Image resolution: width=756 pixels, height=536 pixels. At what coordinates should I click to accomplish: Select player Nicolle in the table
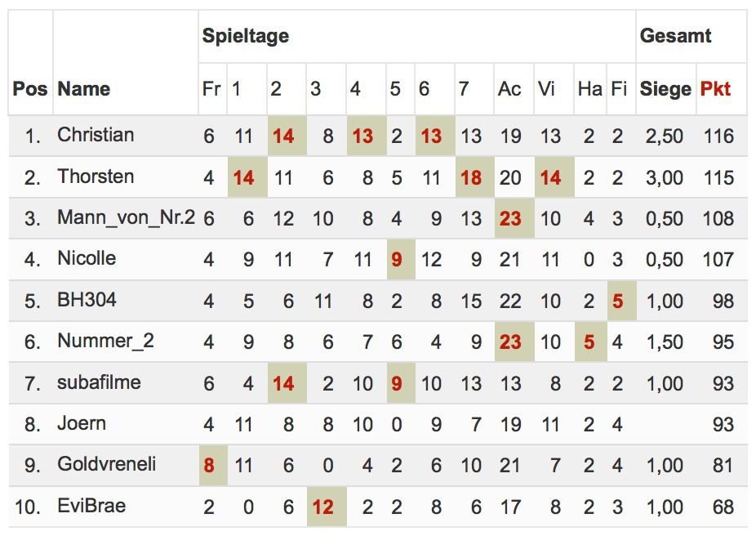87,258
